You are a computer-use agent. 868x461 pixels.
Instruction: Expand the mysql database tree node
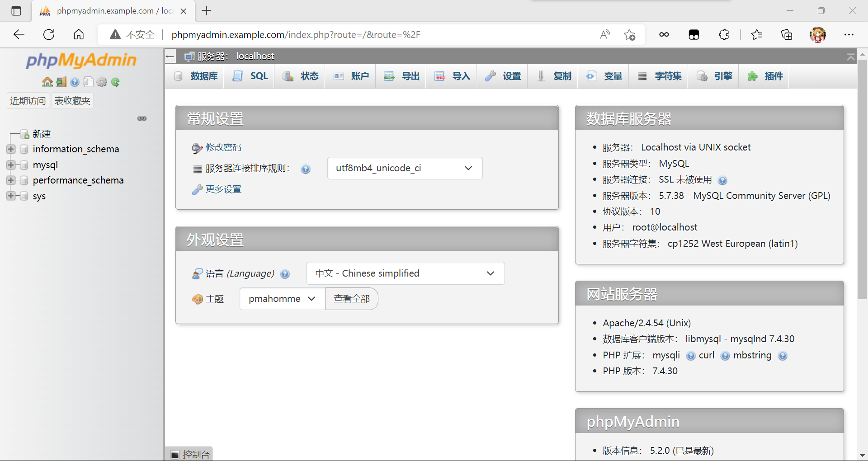pos(11,165)
